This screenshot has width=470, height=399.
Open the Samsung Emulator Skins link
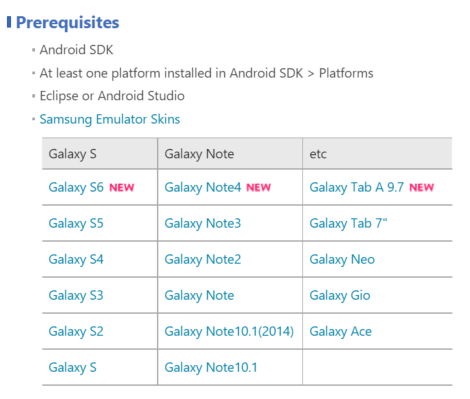(x=110, y=119)
